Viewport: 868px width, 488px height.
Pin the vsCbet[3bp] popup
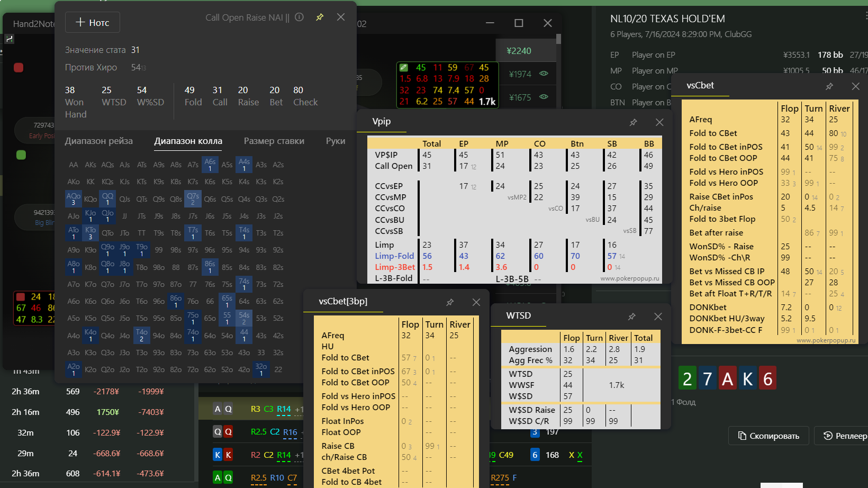pos(450,302)
